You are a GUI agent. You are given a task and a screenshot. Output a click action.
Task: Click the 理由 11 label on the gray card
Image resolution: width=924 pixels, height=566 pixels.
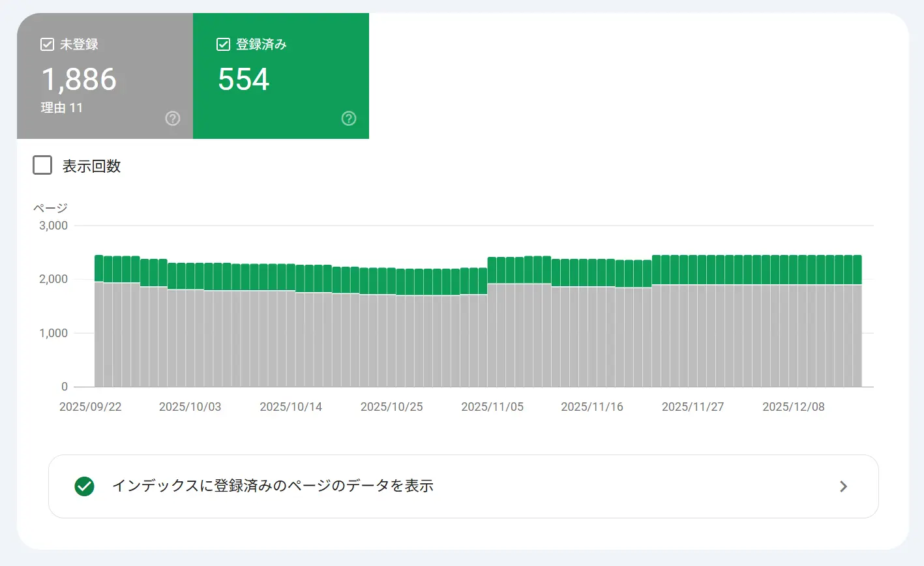click(63, 108)
